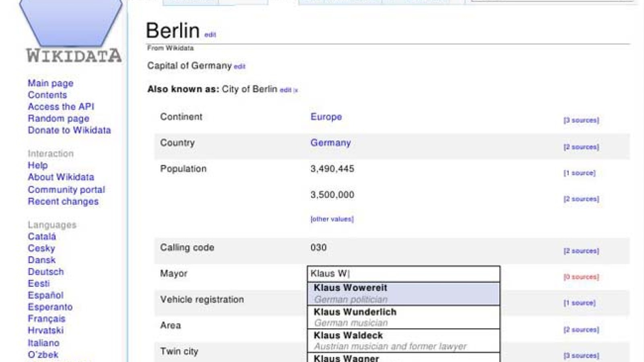Go to a Random page
Viewport: 644px width, 362px height.
coord(58,118)
